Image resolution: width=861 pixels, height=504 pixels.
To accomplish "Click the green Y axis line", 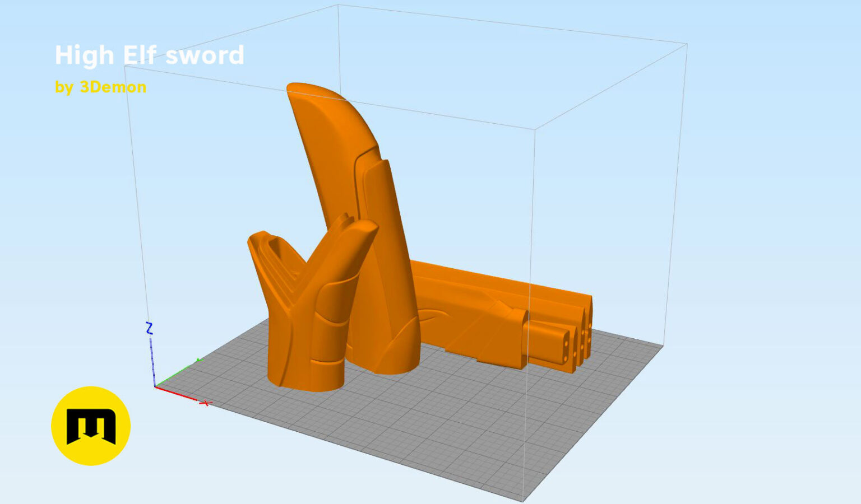I will [x=178, y=373].
